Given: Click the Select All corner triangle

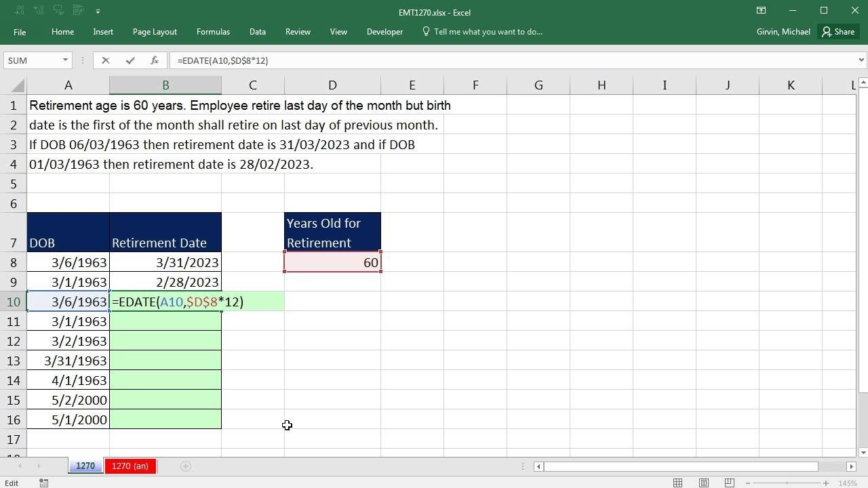Looking at the screenshot, I should (18, 85).
